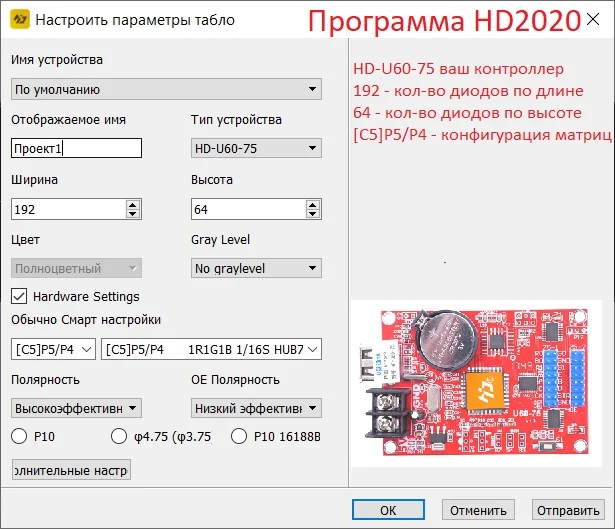Viewport: 615px width, 529px height.
Task: Click the Отображаемое имя field with Проект1
Action: (76, 148)
